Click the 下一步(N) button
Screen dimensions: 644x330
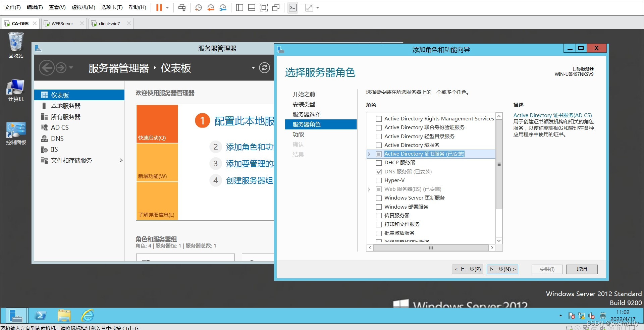pyautogui.click(x=502, y=269)
